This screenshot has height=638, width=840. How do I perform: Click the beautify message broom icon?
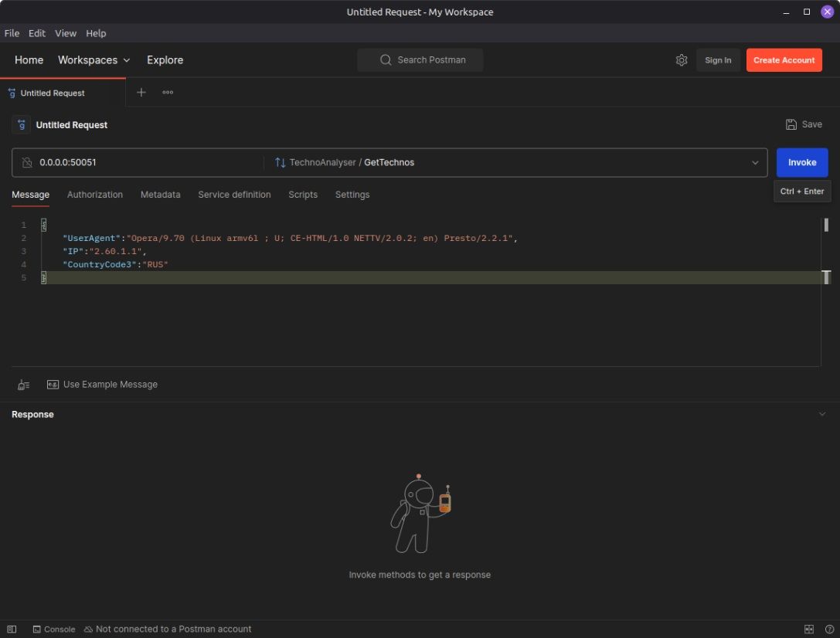coord(24,385)
